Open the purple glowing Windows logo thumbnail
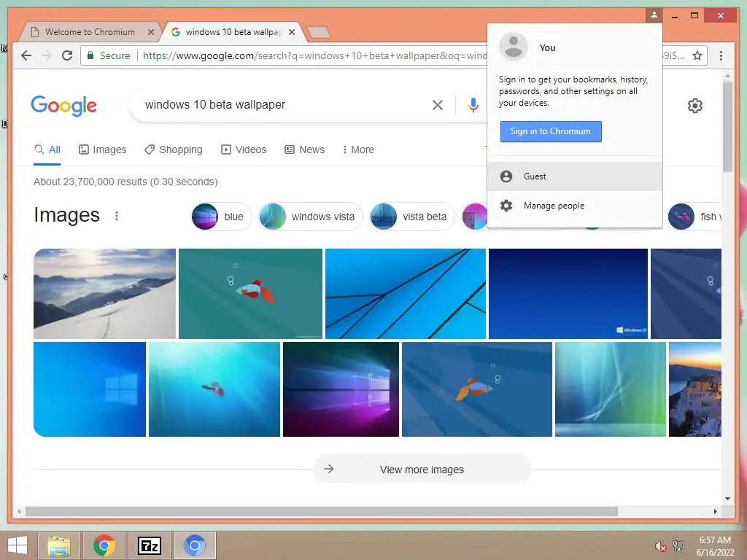This screenshot has height=560, width=747. click(x=341, y=389)
